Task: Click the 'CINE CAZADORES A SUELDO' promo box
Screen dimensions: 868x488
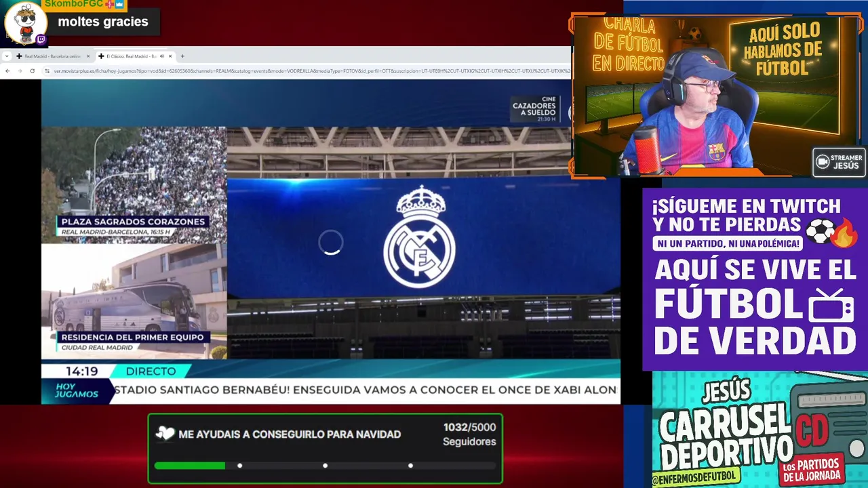Action: coord(536,108)
